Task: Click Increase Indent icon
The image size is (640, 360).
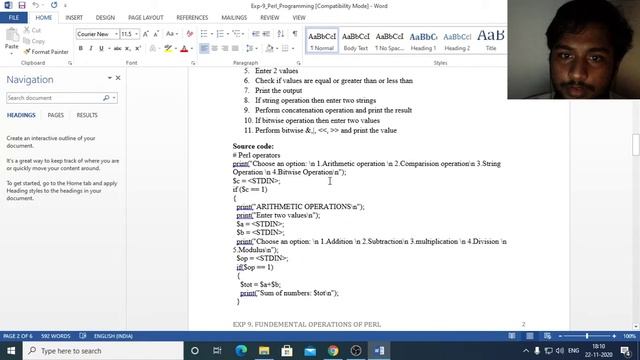Action: click(x=266, y=34)
